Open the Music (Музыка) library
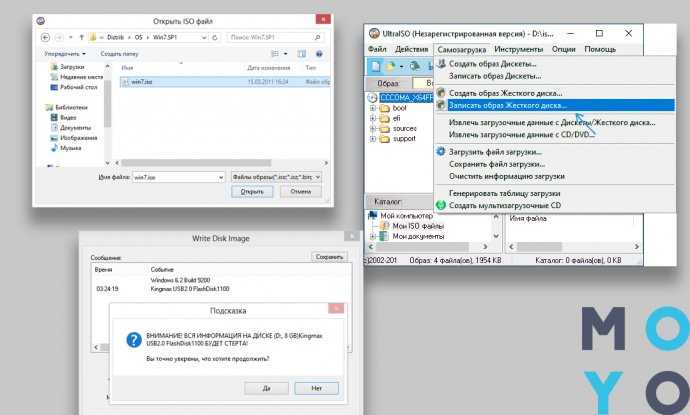 (66, 148)
